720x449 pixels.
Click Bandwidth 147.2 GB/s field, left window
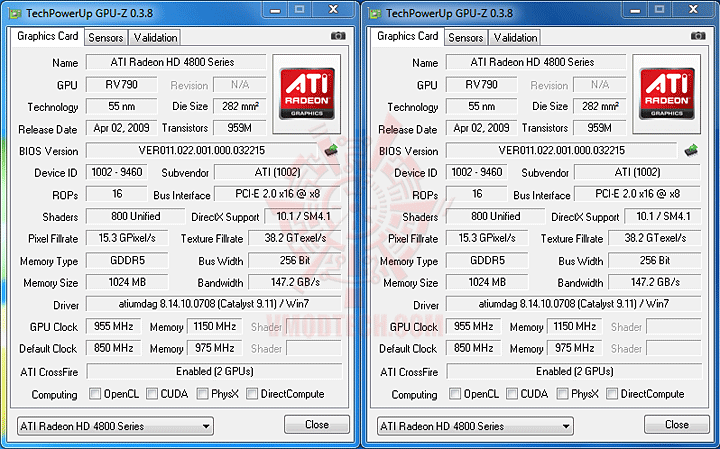[x=295, y=282]
